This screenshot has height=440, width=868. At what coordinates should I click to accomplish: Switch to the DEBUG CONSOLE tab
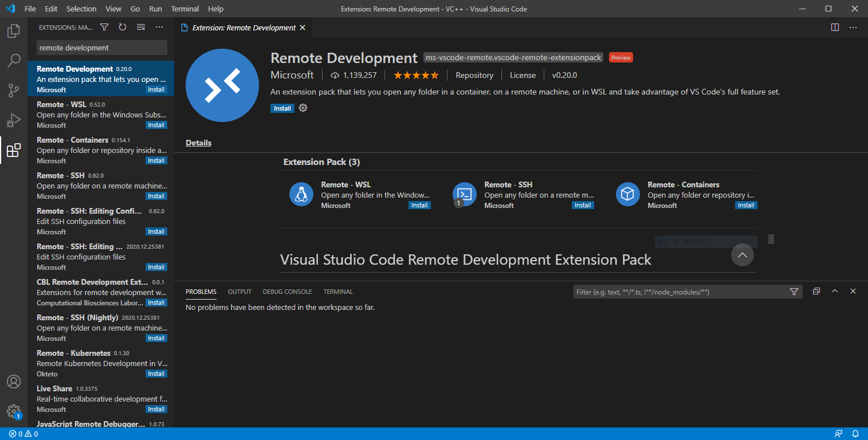coord(288,292)
